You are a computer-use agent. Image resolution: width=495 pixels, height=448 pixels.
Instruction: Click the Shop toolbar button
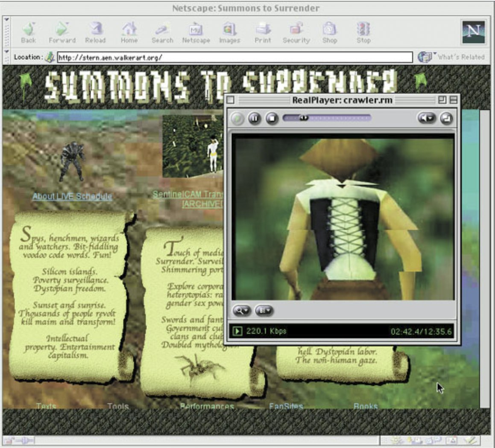coord(330,33)
